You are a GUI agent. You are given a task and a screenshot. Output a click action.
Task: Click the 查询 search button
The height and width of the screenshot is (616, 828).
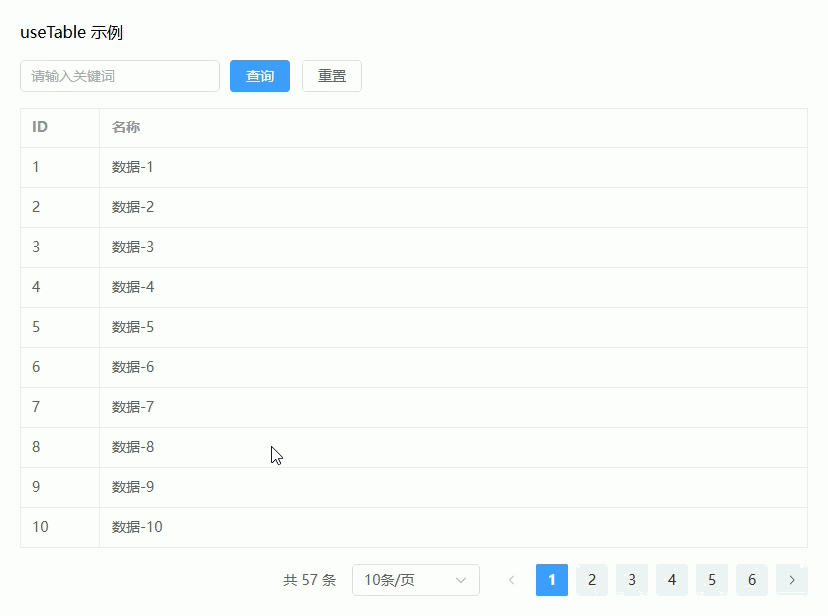260,76
